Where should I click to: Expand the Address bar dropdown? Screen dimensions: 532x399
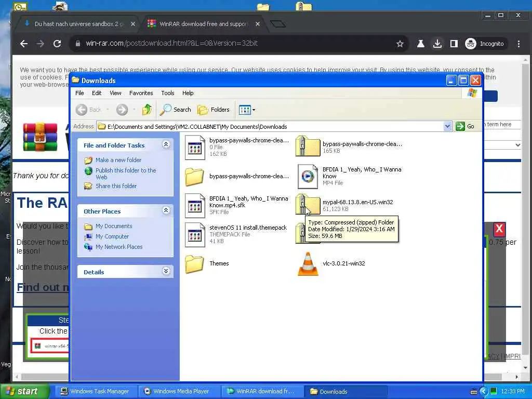[447, 127]
